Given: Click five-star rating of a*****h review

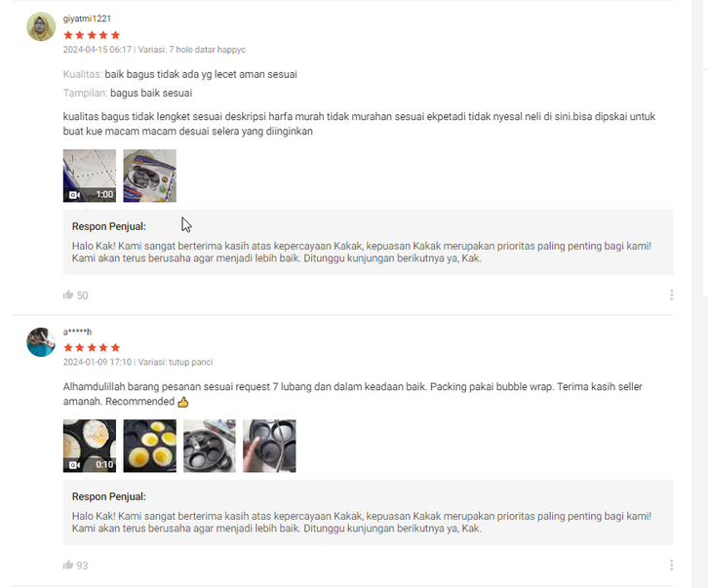Looking at the screenshot, I should click(x=92, y=348).
